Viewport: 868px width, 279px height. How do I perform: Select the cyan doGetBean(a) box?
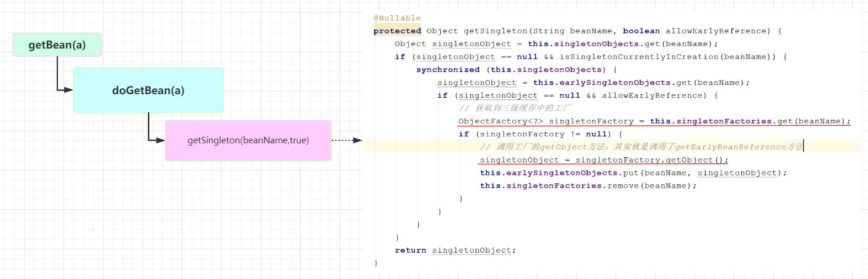point(148,90)
